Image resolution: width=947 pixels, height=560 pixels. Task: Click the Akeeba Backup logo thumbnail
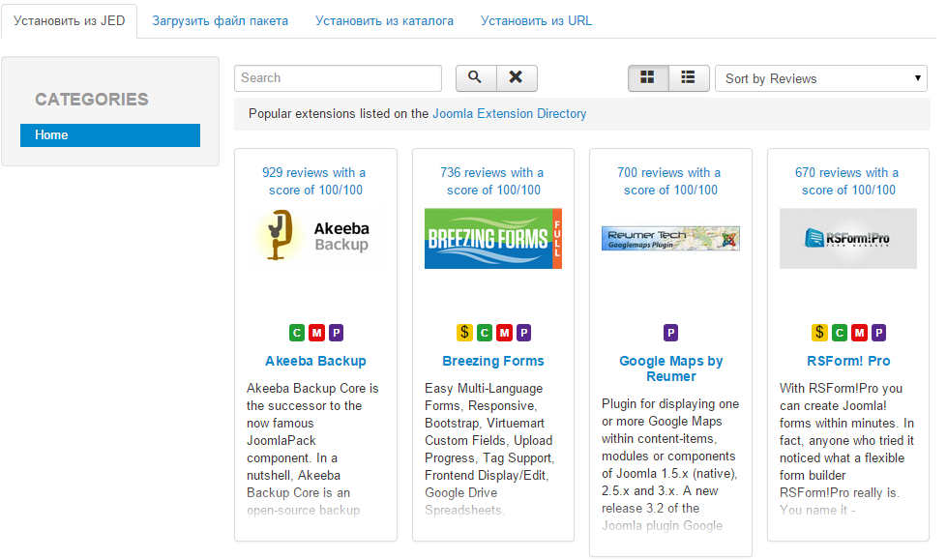point(315,239)
